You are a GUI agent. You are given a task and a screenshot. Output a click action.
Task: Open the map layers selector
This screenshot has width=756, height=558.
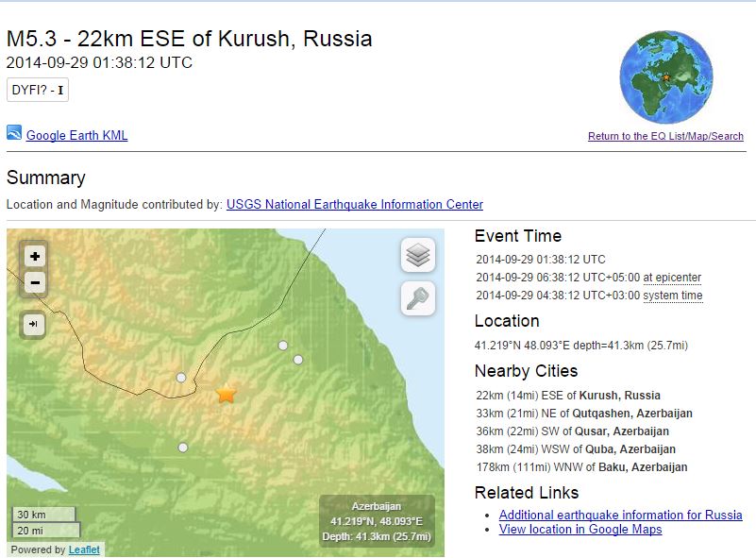(x=418, y=255)
